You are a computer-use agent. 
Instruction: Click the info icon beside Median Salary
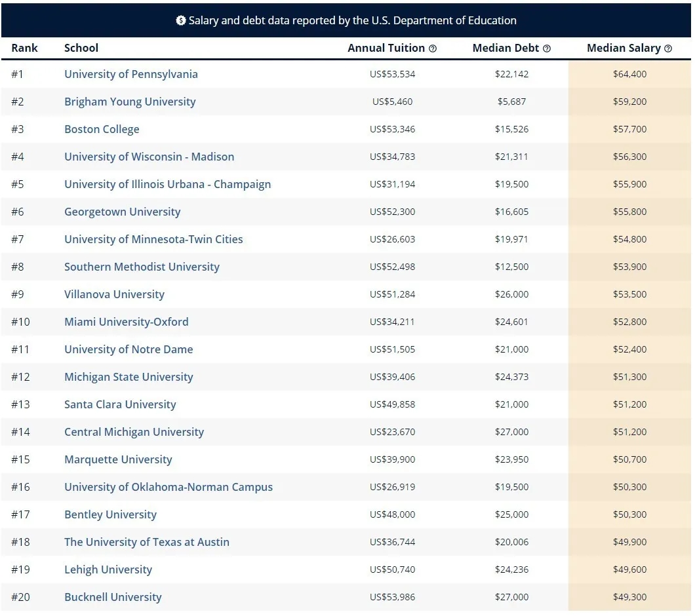pos(668,48)
